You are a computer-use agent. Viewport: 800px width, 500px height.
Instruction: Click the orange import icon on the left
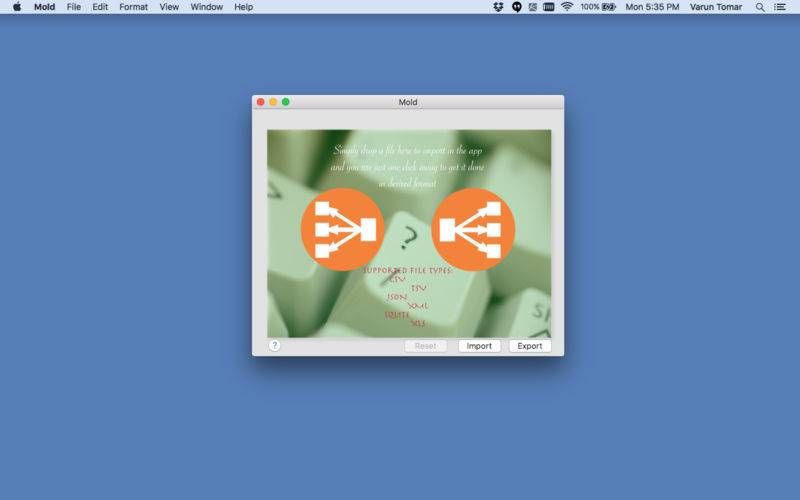(342, 230)
